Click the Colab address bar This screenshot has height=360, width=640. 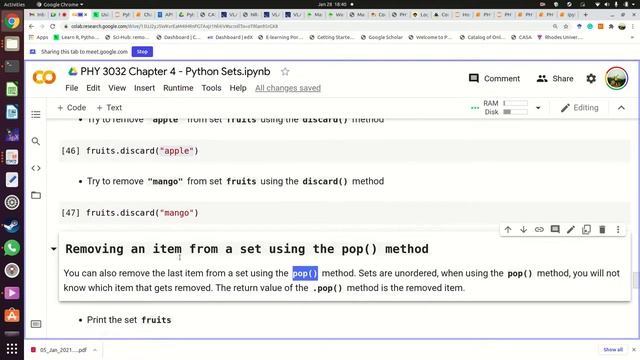(x=306, y=26)
